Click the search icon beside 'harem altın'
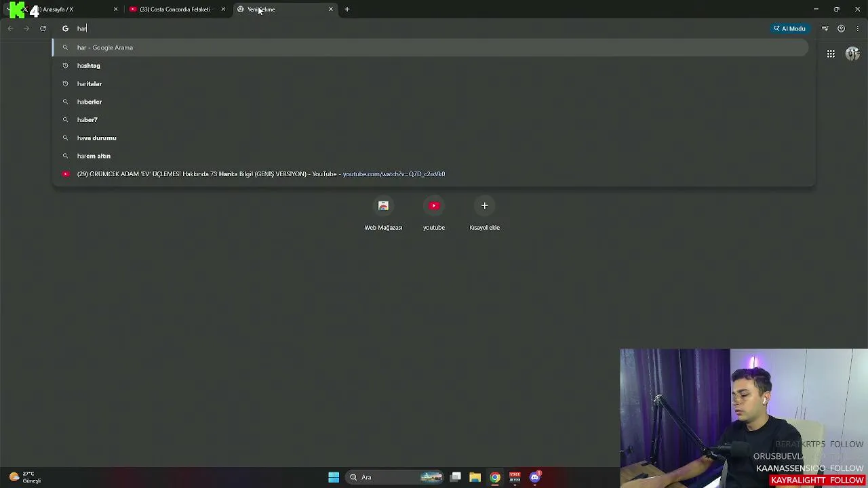 [65, 156]
